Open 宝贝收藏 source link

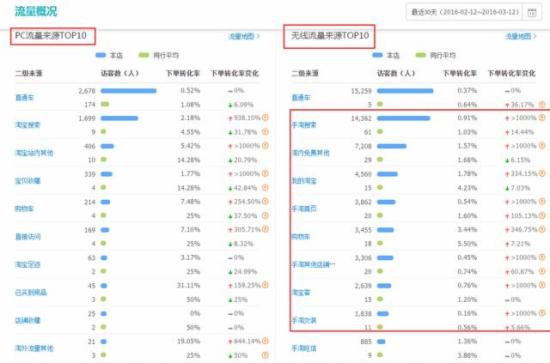coord(28,181)
